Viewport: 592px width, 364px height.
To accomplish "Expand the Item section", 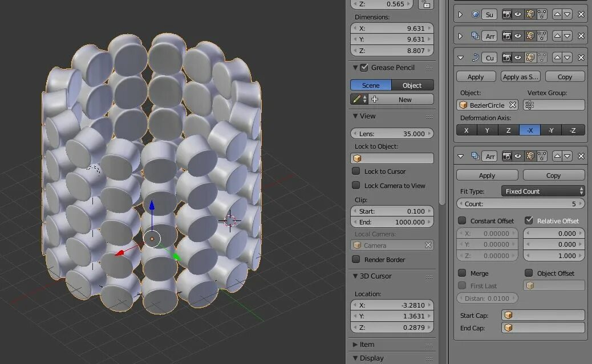I will coord(355,345).
